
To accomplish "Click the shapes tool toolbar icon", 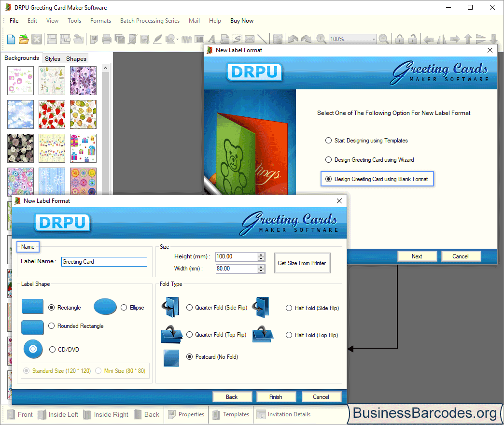I will (x=170, y=39).
